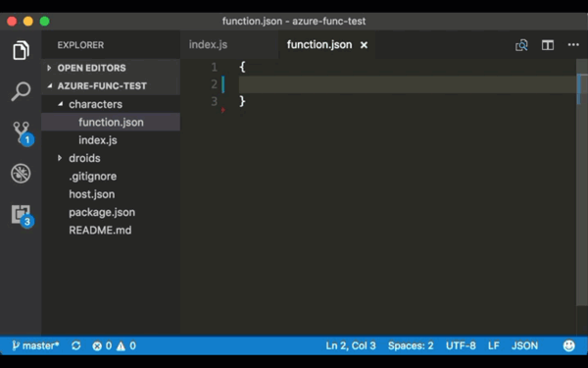Click the search-in-editor icon near split editor

(x=521, y=45)
